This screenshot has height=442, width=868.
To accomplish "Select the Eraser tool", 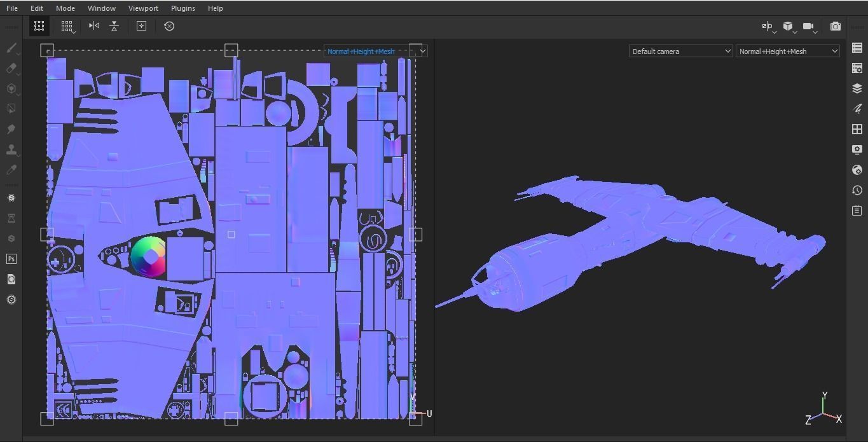I will (x=11, y=68).
